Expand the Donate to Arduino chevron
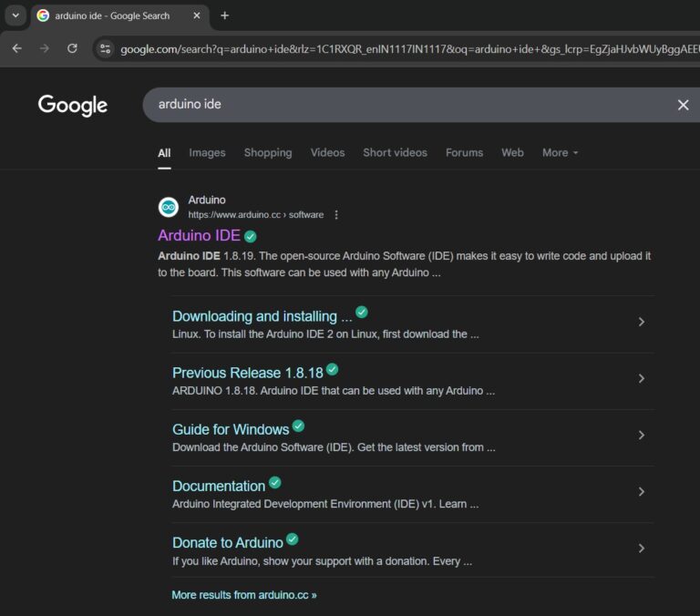700x616 pixels. 642,548
